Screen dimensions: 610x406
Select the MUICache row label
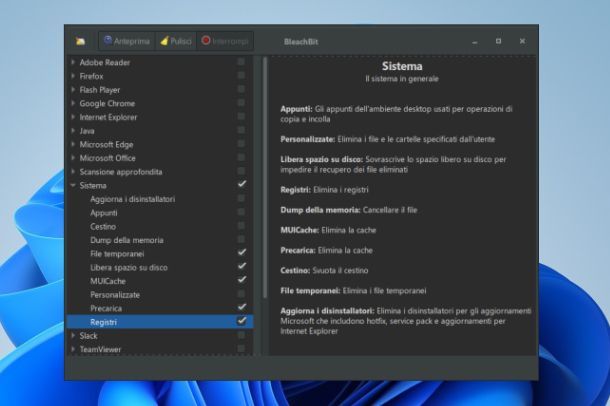pos(108,281)
